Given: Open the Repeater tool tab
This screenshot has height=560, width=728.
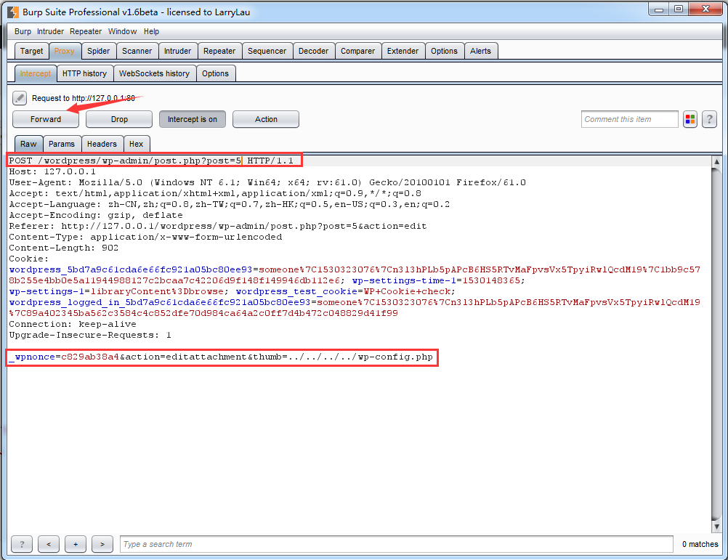Looking at the screenshot, I should pyautogui.click(x=219, y=51).
